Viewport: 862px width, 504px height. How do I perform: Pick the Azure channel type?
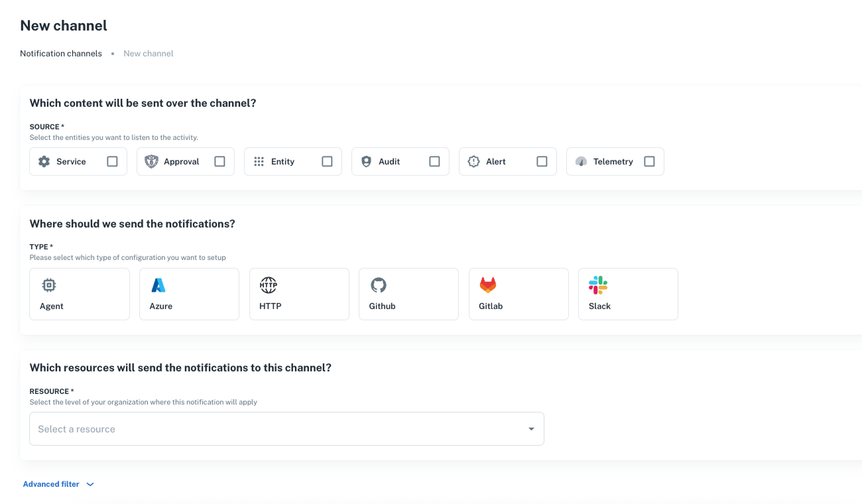coord(189,294)
